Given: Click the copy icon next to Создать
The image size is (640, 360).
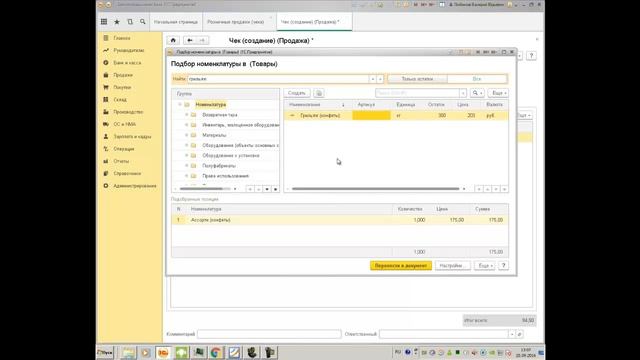Looking at the screenshot, I should tap(319, 93).
